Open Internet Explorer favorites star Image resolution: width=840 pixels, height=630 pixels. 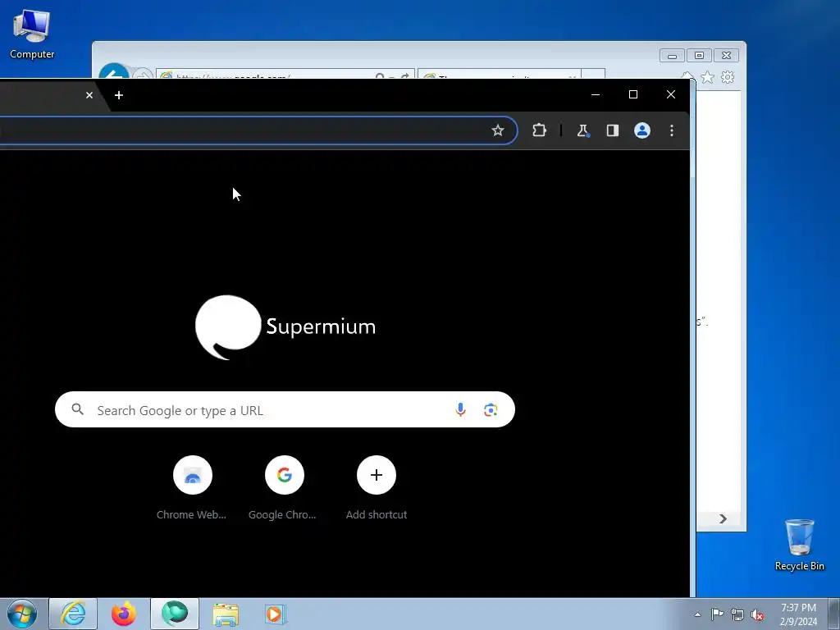coord(708,78)
